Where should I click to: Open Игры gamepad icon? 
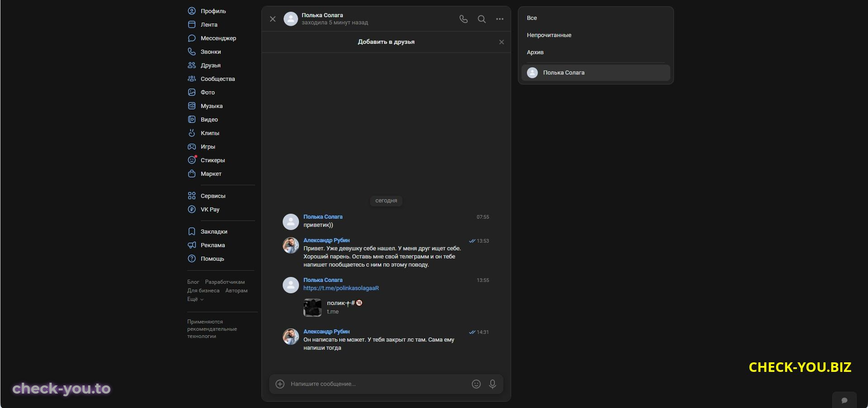click(192, 146)
